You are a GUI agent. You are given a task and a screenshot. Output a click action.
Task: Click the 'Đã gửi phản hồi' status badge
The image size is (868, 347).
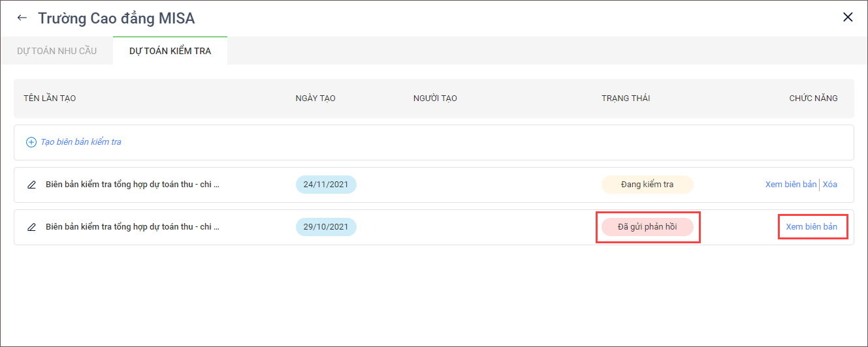coord(647,227)
